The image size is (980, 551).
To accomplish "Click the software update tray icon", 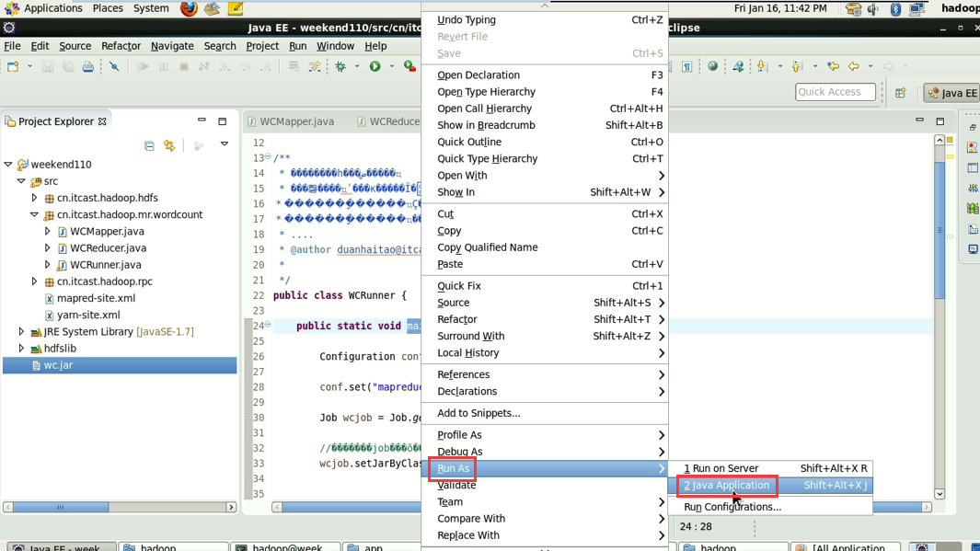I will tap(853, 9).
